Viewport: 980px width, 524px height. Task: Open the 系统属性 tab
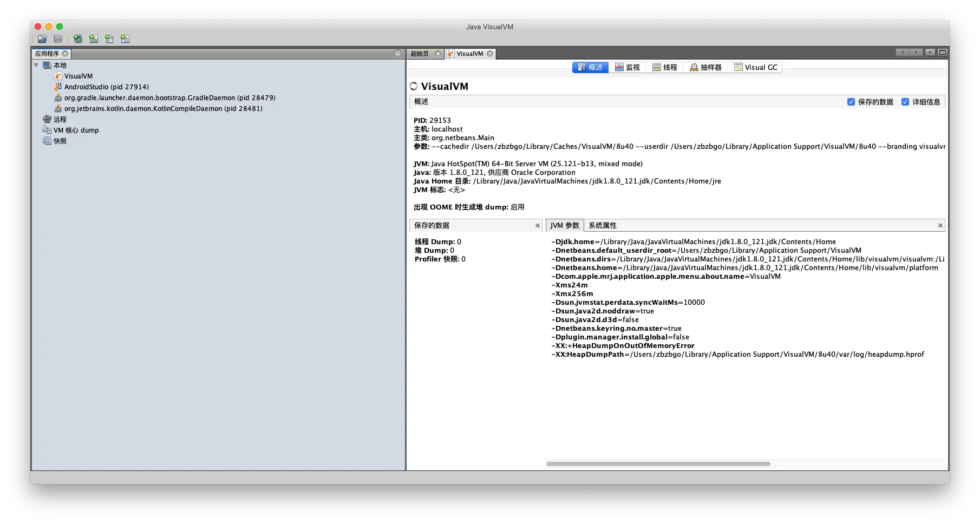603,225
